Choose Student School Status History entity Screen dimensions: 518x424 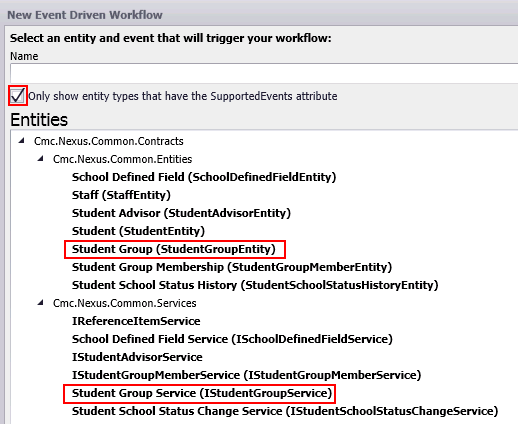click(x=255, y=285)
